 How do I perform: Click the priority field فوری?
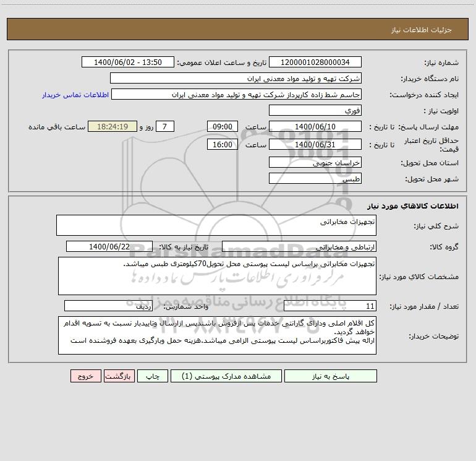[315, 110]
